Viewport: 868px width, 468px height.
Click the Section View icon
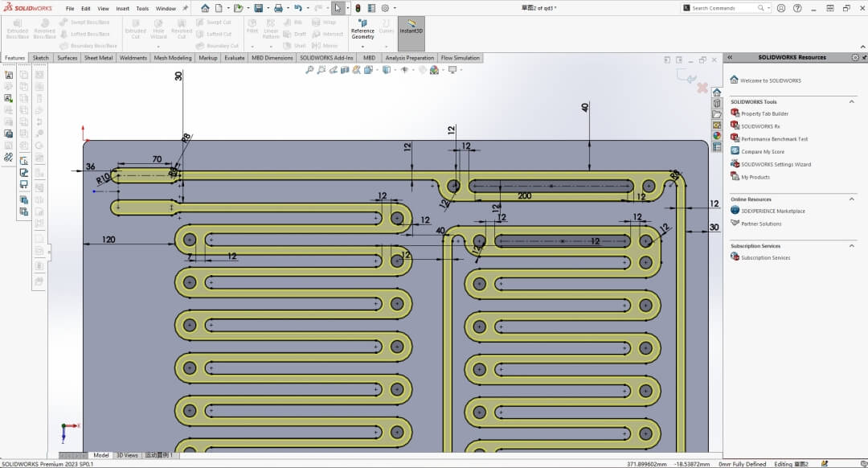[x=345, y=70]
